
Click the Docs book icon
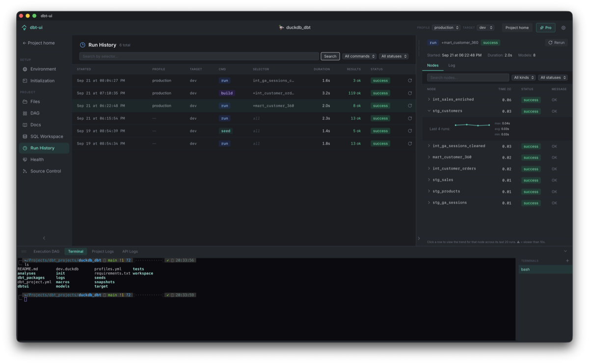[25, 125]
